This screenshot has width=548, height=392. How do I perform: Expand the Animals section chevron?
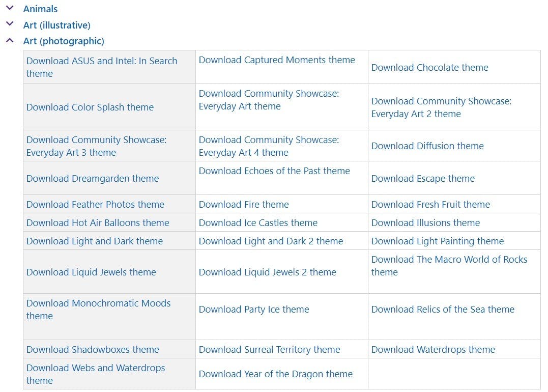9,9
